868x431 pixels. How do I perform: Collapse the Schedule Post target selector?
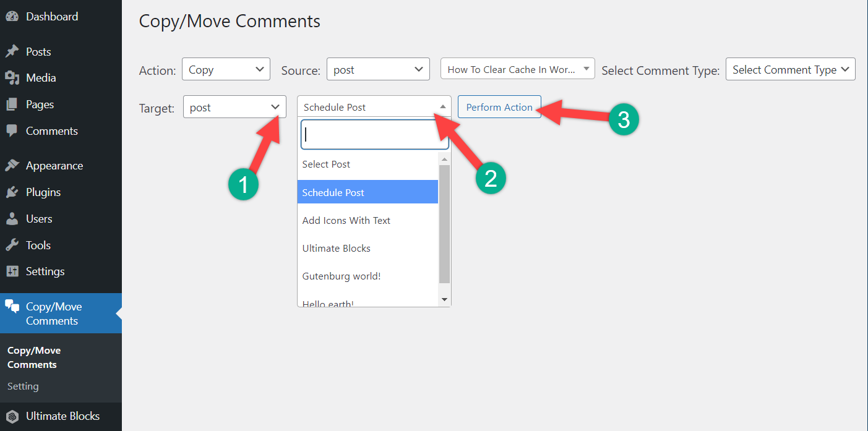pyautogui.click(x=374, y=106)
